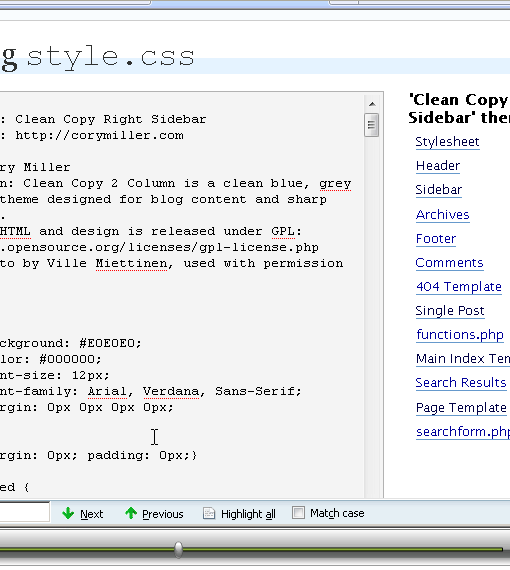The width and height of the screenshot is (510, 570).
Task: Click the 'Clean Copy Right Sidebar' editor line
Action: point(111,119)
